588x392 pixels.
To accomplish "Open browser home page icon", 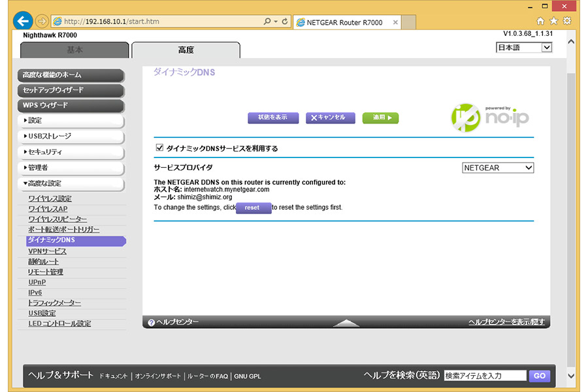I will click(x=540, y=21).
